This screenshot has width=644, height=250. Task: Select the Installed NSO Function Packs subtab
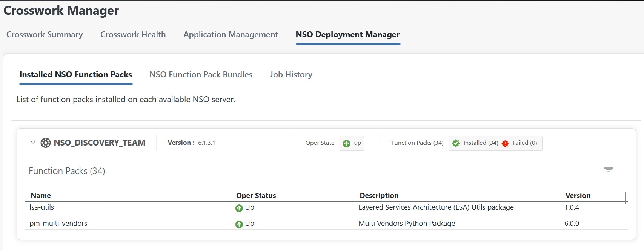point(76,74)
